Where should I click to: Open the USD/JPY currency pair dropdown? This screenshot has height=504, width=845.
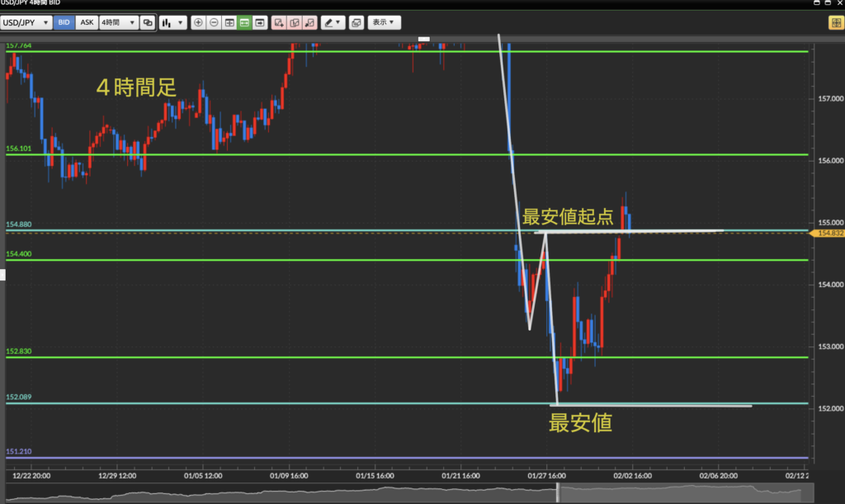click(x=26, y=23)
